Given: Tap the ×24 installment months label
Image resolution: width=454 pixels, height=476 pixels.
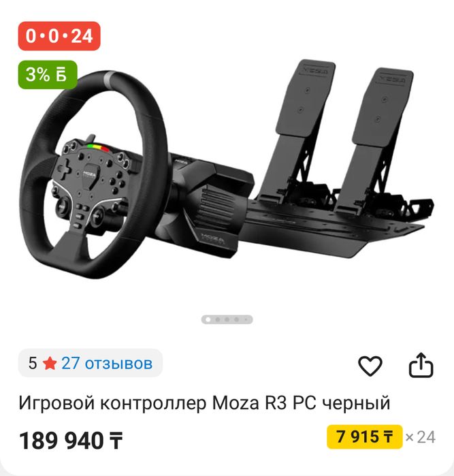Looking at the screenshot, I should click(x=421, y=437).
